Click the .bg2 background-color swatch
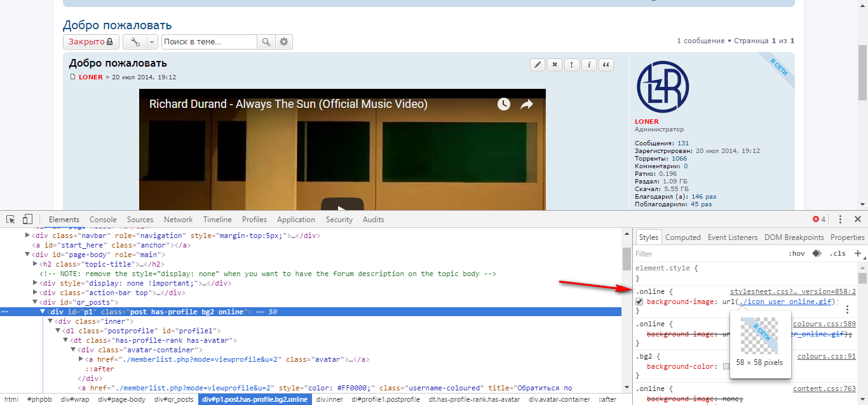The height and width of the screenshot is (405, 868). (x=726, y=366)
